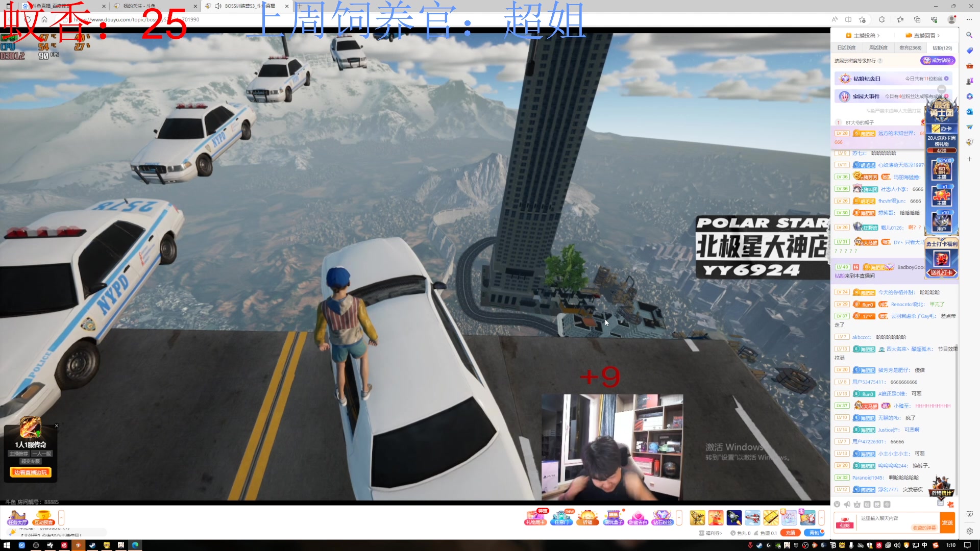This screenshot has height=551, width=980.
Task: Expand the gift list arrow
Action: tap(821, 517)
